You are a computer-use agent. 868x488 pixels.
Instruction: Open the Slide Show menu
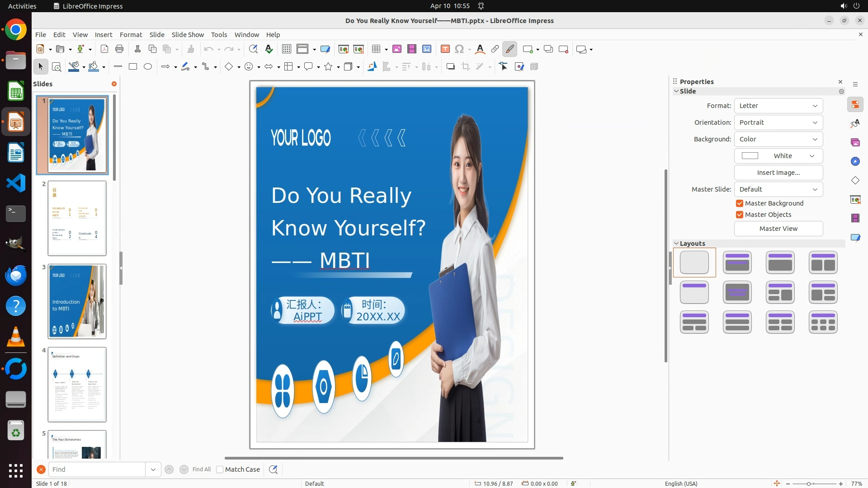[188, 35]
